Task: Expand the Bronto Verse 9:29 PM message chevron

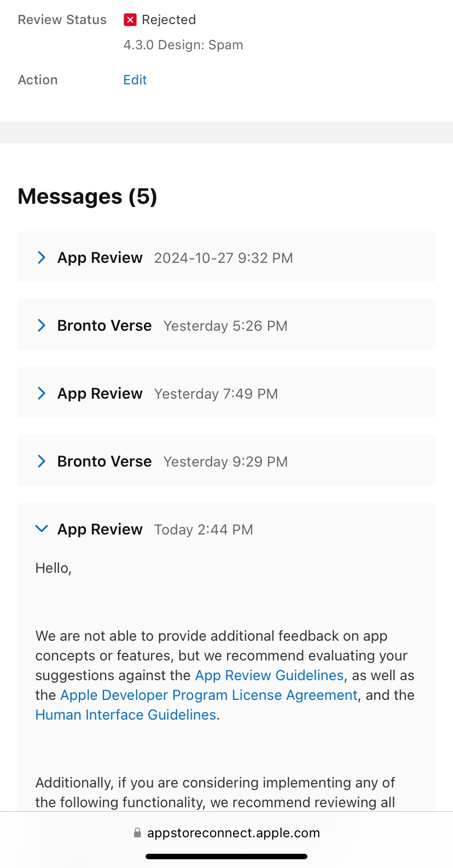Action: [42, 461]
